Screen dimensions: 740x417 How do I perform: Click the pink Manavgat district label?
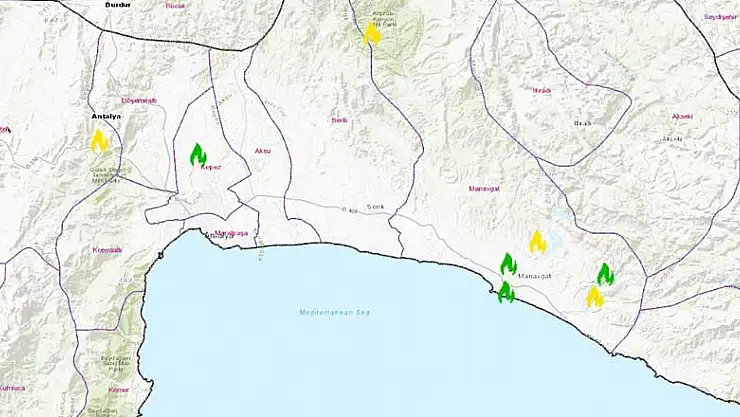484,188
